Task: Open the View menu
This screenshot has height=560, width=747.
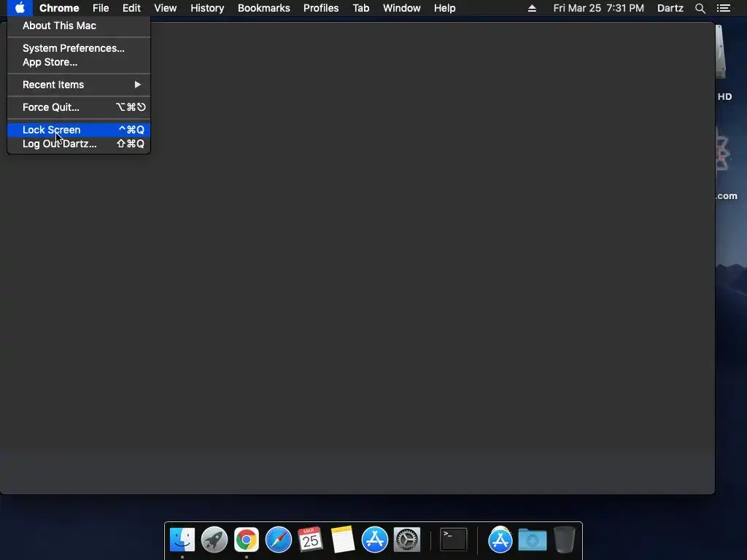Action: 166,8
